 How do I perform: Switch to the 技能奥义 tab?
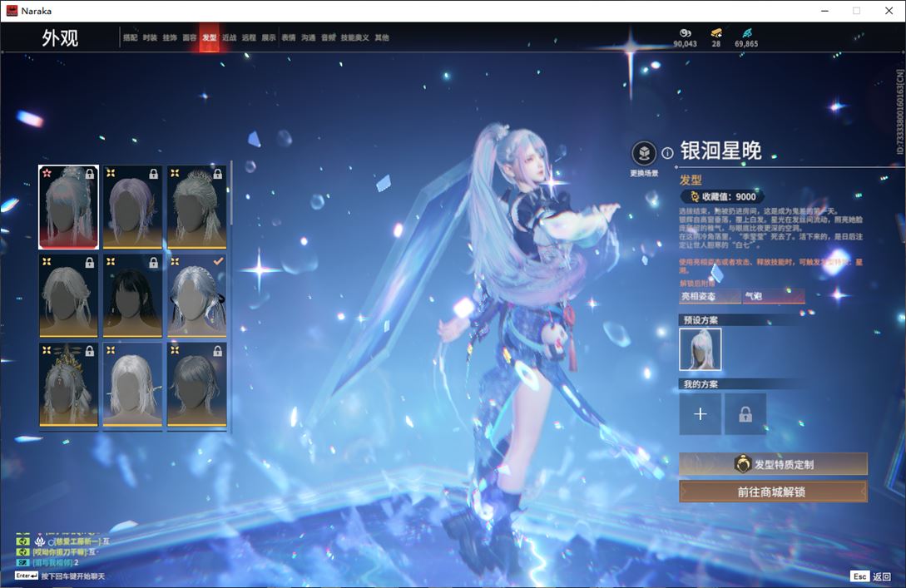click(354, 37)
